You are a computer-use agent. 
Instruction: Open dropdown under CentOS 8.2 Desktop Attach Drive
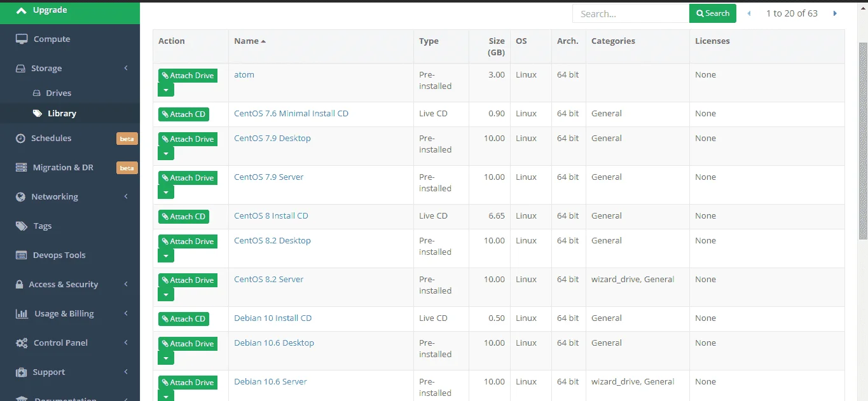coord(166,256)
